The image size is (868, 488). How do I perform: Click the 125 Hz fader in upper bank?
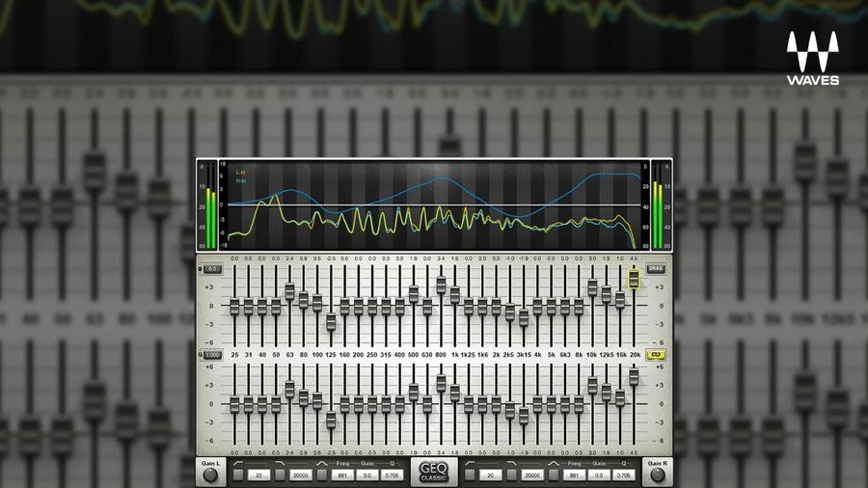click(x=331, y=321)
